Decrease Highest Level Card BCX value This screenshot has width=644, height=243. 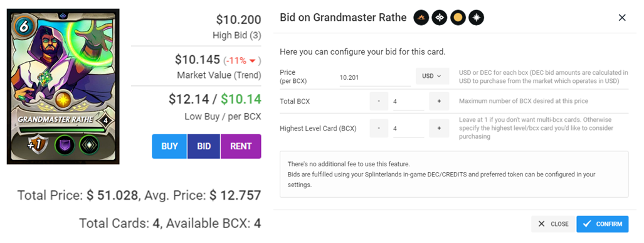[x=379, y=128]
